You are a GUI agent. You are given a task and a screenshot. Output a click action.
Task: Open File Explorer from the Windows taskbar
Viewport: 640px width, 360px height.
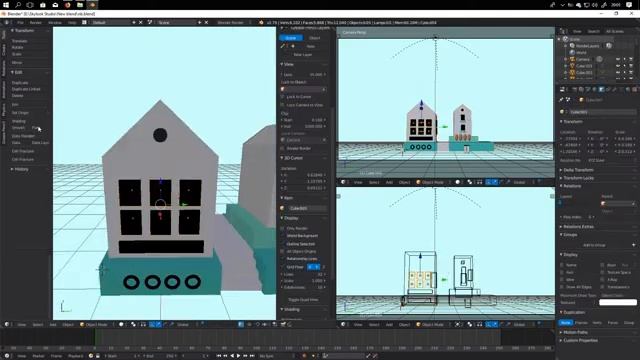click(80, 5)
